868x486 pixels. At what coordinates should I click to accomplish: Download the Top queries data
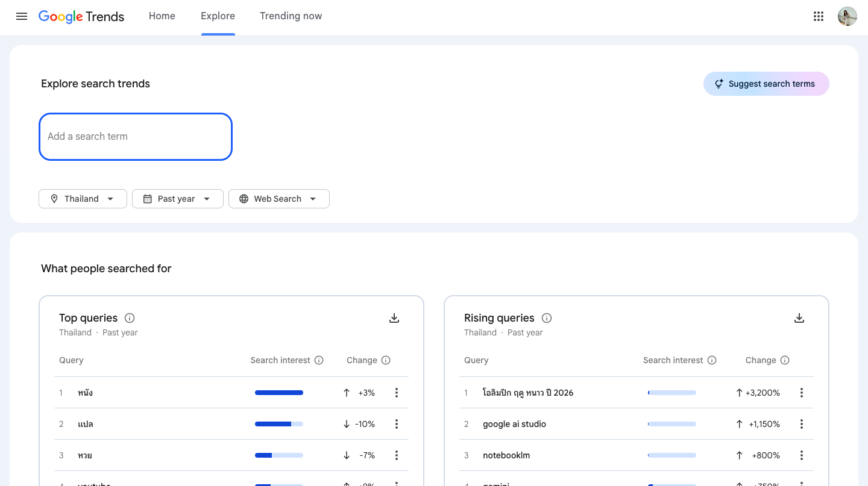[394, 318]
